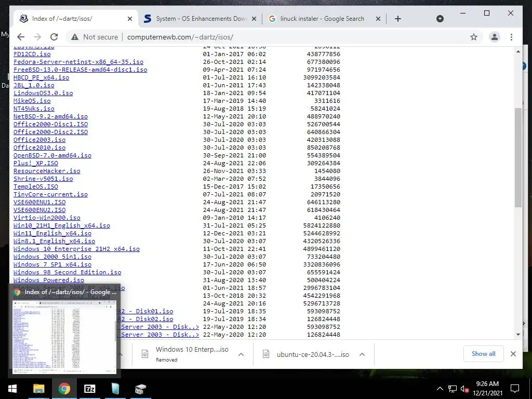Reload the ISO index page
The image size is (532, 399).
[54, 37]
